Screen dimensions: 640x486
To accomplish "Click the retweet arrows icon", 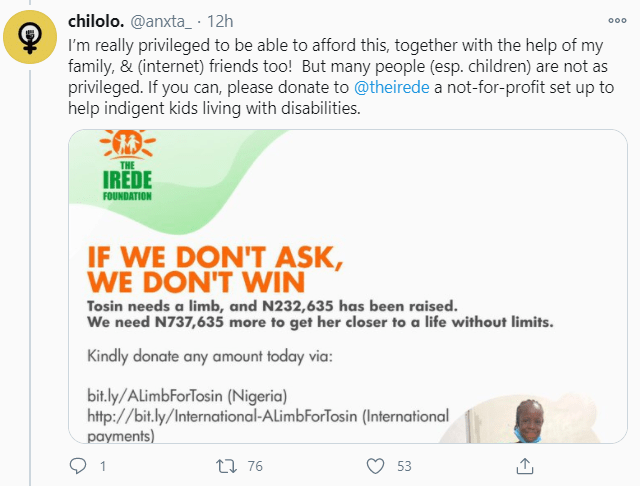I will (226, 465).
